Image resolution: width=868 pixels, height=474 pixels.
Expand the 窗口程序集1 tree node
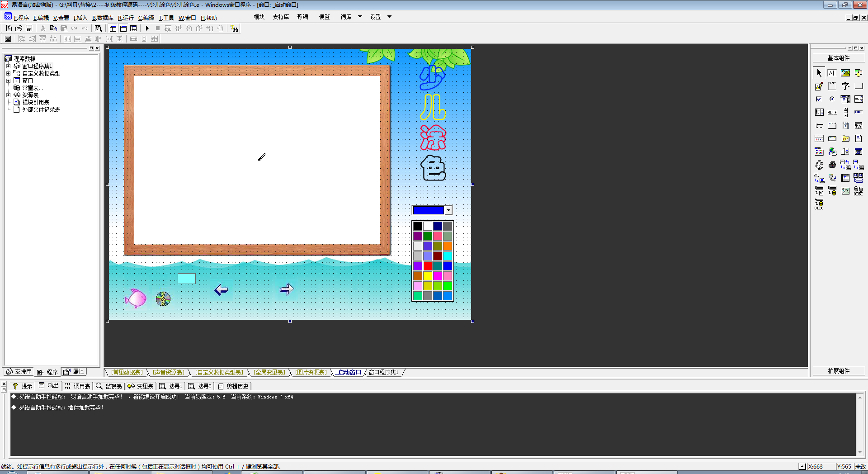click(8, 66)
